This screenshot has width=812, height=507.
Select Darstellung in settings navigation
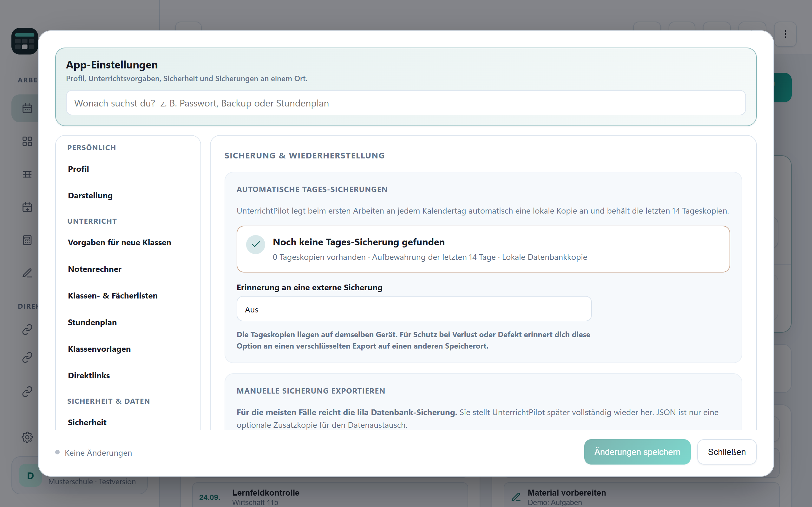pyautogui.click(x=90, y=196)
